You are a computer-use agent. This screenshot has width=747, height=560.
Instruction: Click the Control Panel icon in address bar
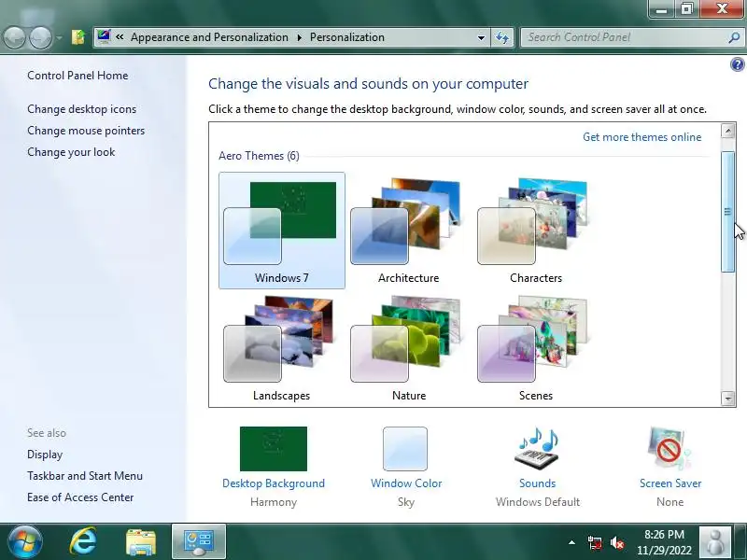click(x=104, y=36)
